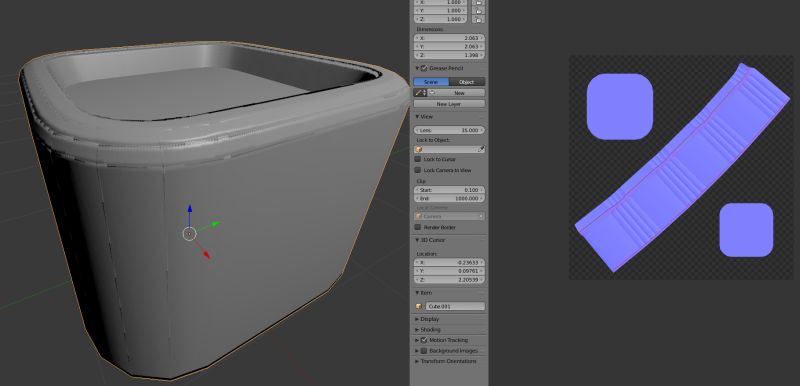
Task: Click the red X axis arrow of the manipulator
Action: tap(207, 254)
